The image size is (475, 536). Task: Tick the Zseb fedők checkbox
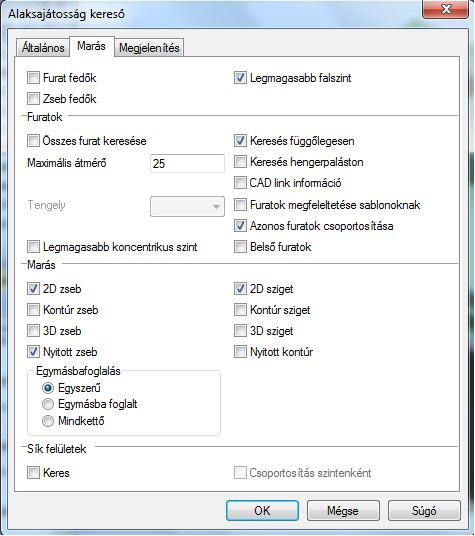(33, 99)
